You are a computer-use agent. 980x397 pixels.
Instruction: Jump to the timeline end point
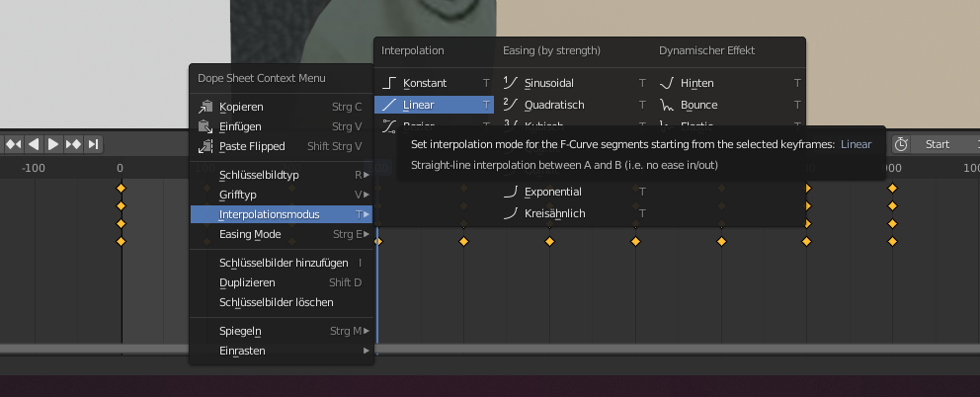tap(94, 144)
